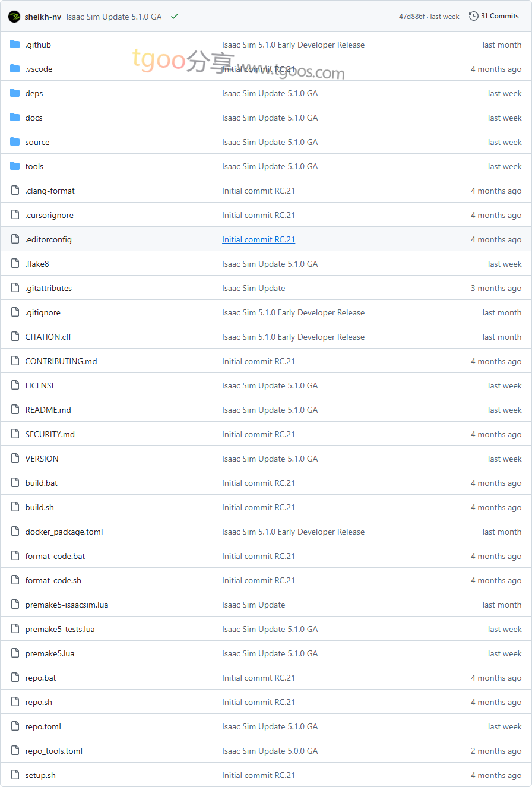Click the build.sh file icon
The image size is (532, 787).
(15, 507)
